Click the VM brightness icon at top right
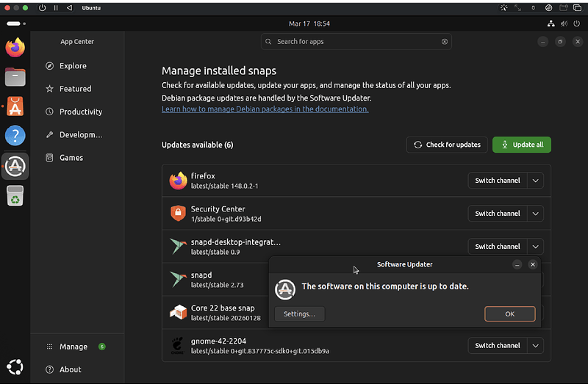The image size is (588, 384). tap(503, 8)
